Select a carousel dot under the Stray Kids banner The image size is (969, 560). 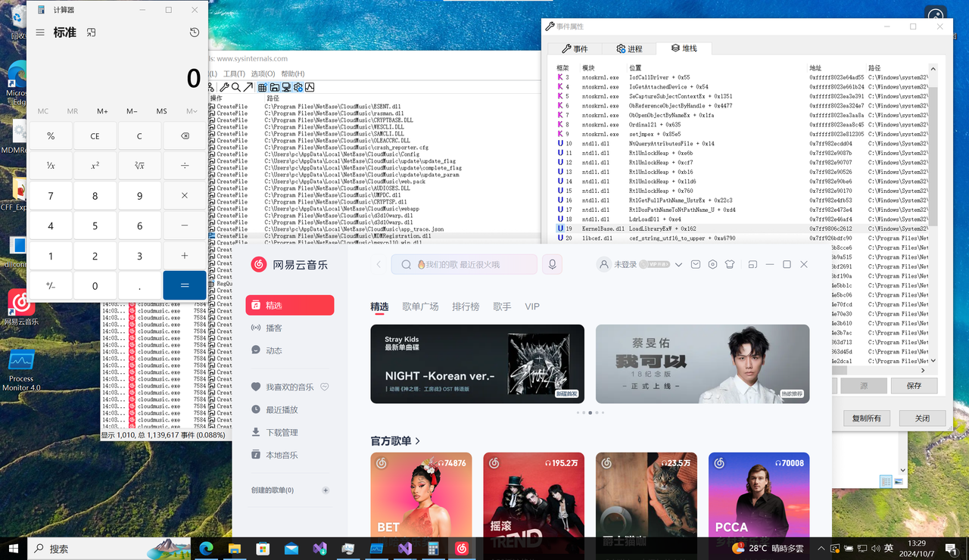click(x=590, y=412)
